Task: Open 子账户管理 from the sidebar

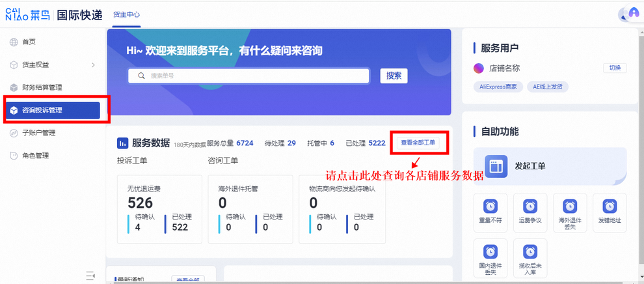Action: [38, 133]
